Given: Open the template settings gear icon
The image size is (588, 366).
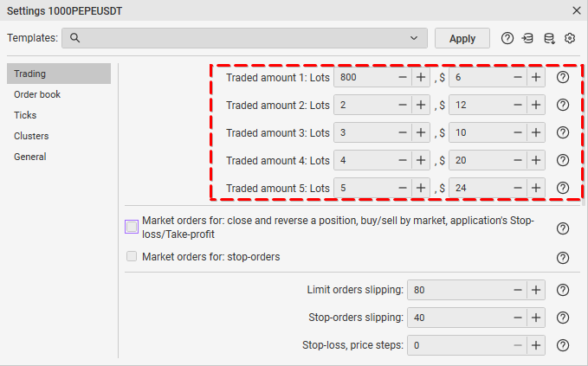Looking at the screenshot, I should [x=570, y=38].
